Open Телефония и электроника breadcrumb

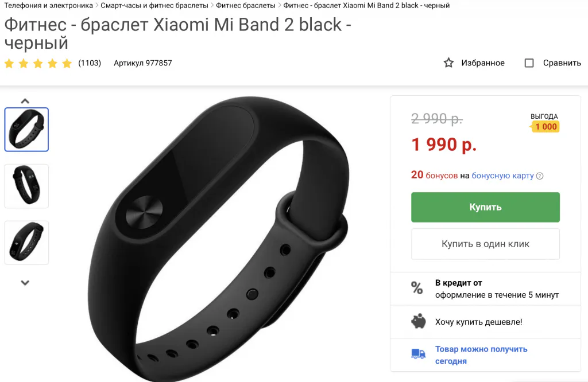[x=48, y=6]
